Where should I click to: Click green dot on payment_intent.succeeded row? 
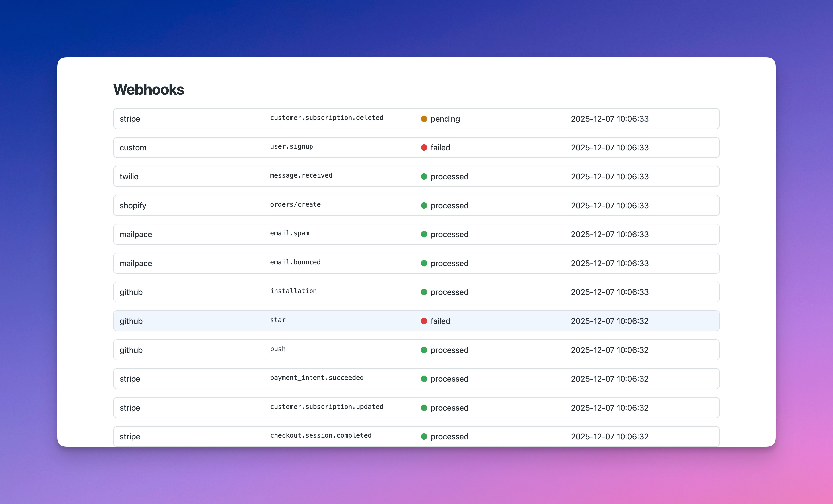point(424,379)
